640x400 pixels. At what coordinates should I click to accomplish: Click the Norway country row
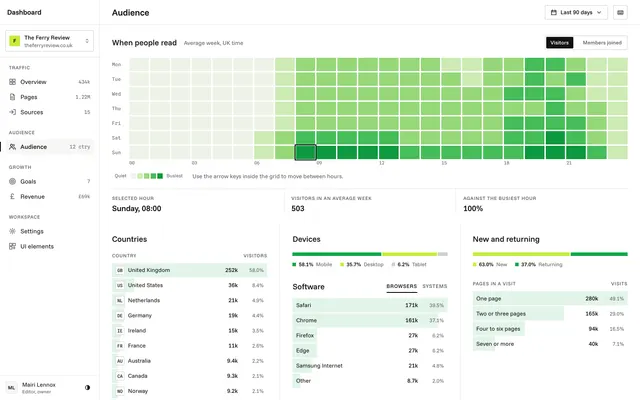pos(189,391)
